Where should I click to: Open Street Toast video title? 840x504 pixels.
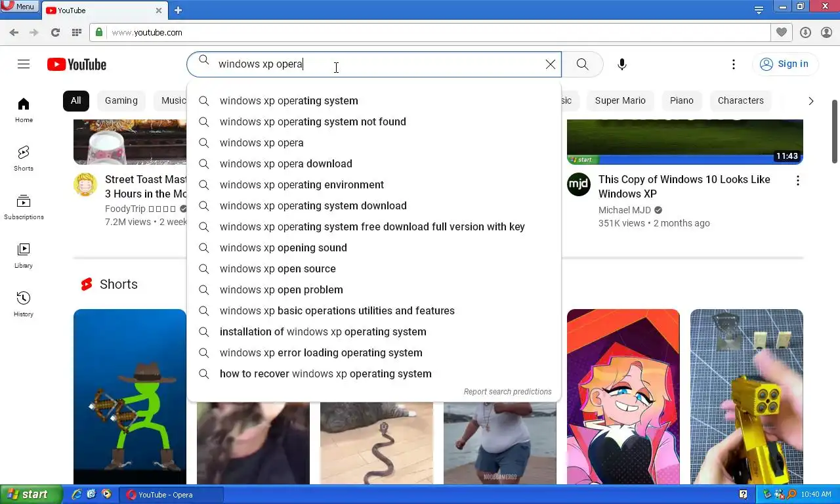146,186
